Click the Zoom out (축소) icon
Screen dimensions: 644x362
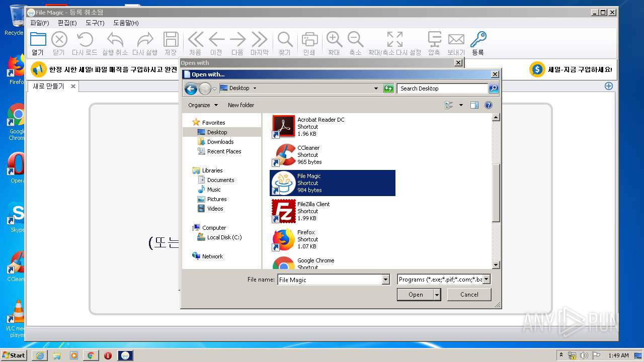coord(355,39)
